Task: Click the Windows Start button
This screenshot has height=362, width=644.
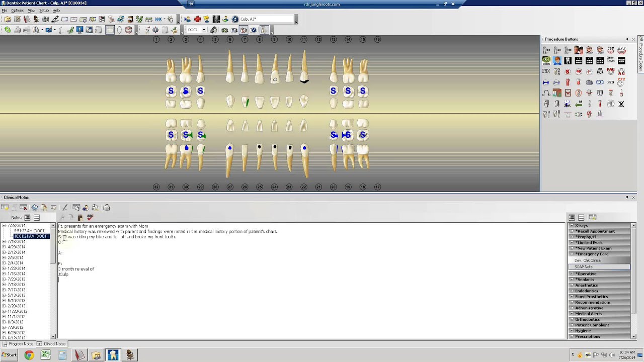Action: 9,355
